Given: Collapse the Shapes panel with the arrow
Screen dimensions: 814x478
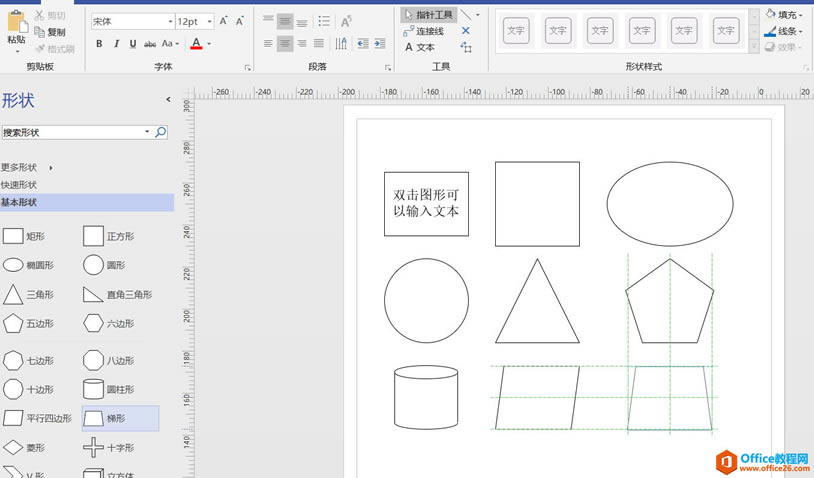Looking at the screenshot, I should [168, 99].
